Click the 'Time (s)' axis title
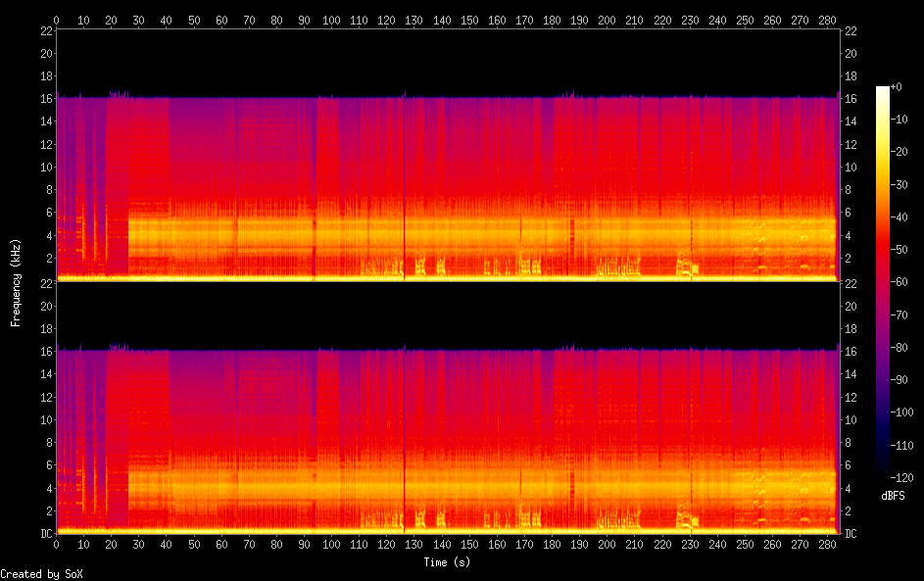Viewport: 924px width, 581px height. tap(447, 562)
